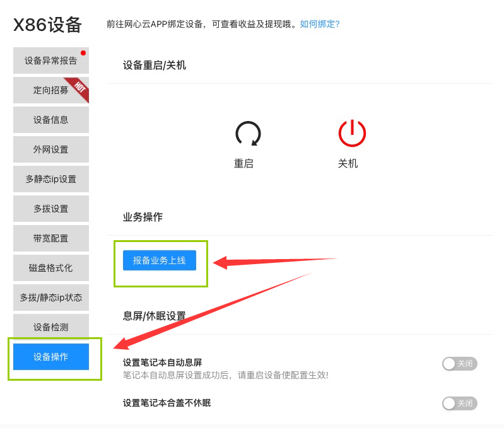
Task: Open 带宽配置 sidebar item
Action: [x=51, y=238]
